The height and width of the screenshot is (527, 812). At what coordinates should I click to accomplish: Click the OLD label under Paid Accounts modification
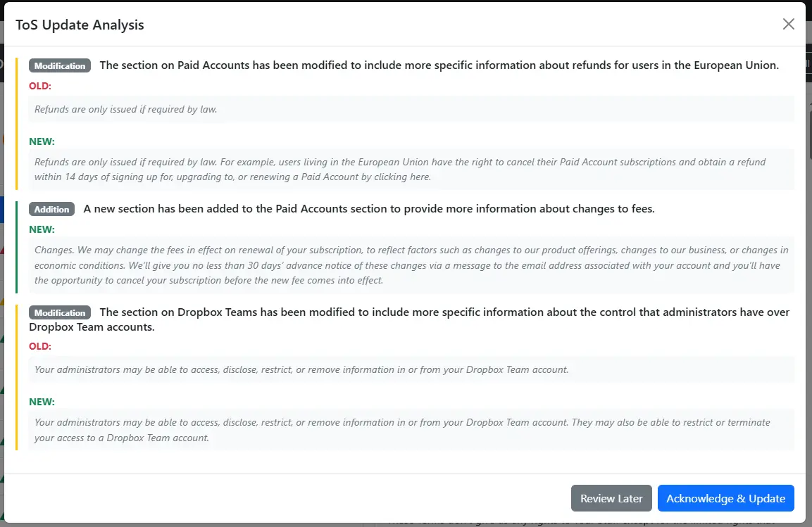click(x=40, y=86)
